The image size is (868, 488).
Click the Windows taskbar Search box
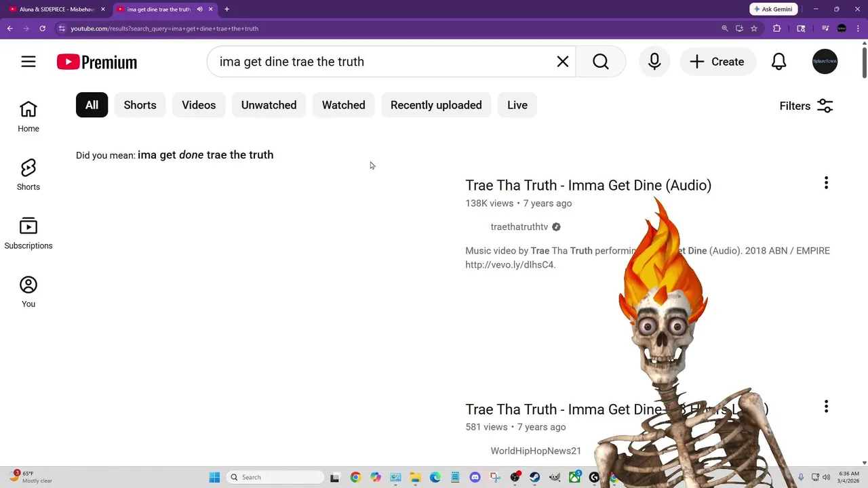pos(274,477)
